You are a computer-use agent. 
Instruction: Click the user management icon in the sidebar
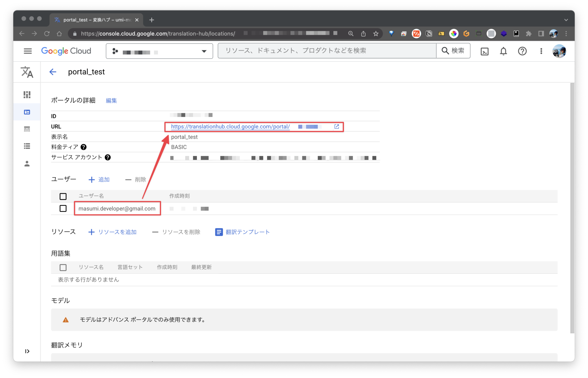click(27, 164)
